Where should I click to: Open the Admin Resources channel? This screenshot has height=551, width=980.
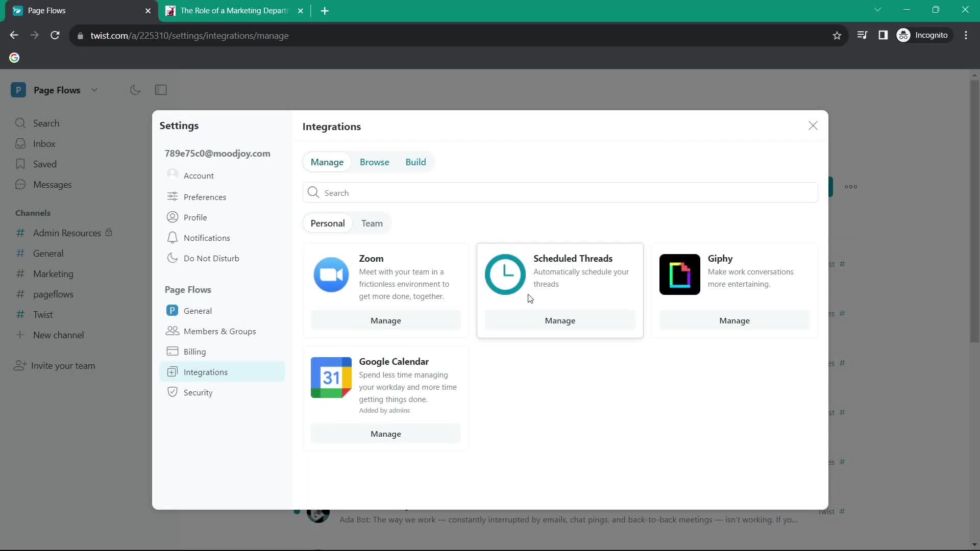click(67, 233)
